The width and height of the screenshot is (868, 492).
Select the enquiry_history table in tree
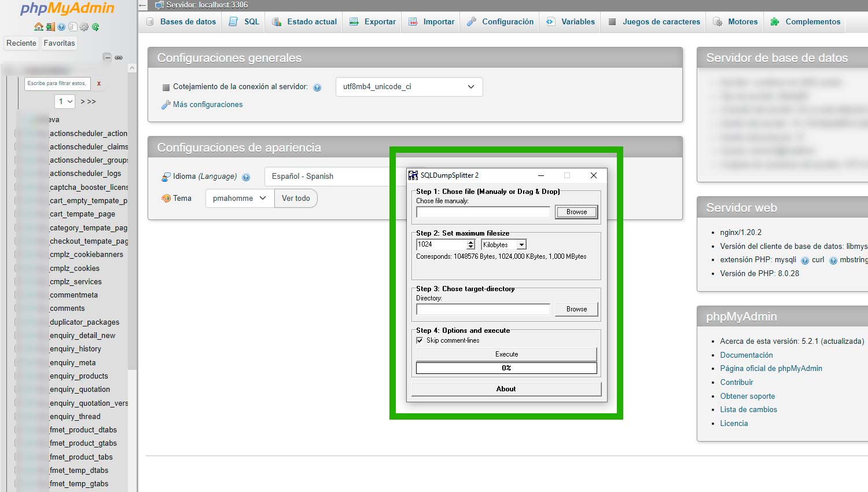(x=75, y=349)
